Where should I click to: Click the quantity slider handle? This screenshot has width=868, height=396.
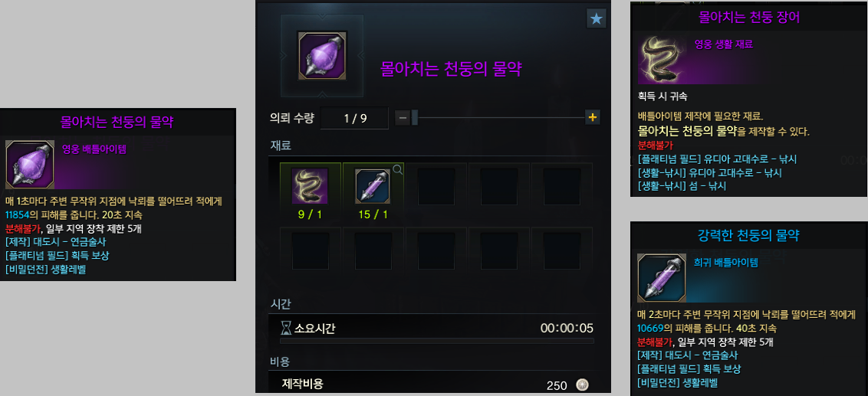[x=415, y=117]
